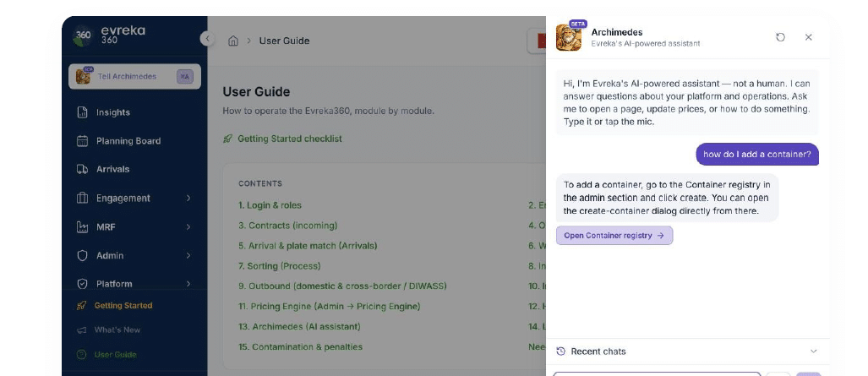Open section 5. Arrival & plate match
Image resolution: width=868 pixels, height=376 pixels.
pos(308,246)
